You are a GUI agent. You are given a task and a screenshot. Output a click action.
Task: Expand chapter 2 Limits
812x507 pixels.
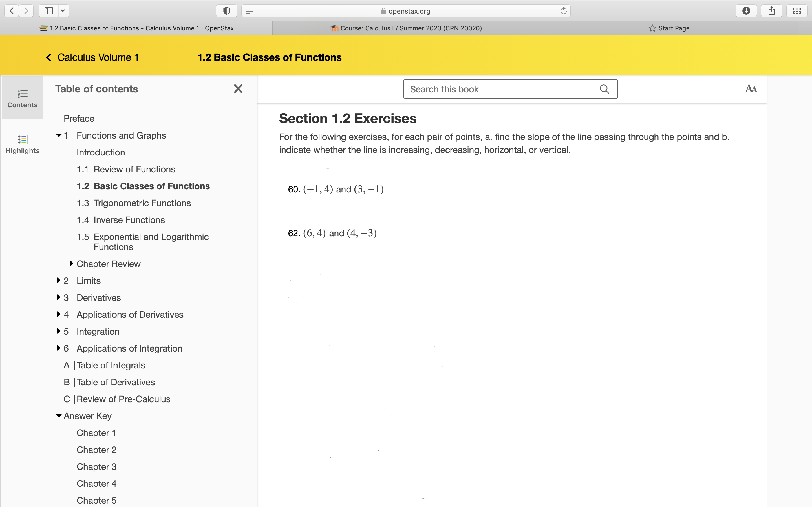[58, 280]
